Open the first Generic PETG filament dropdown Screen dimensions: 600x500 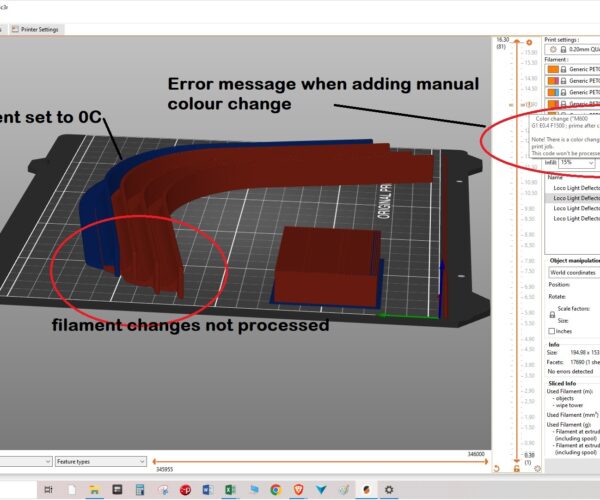(572, 69)
